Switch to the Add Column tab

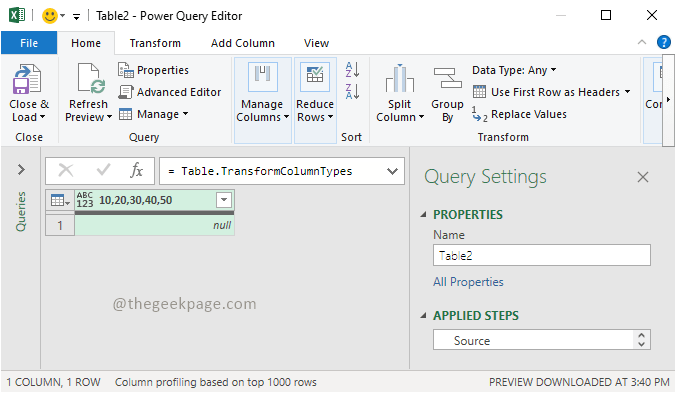(x=242, y=43)
